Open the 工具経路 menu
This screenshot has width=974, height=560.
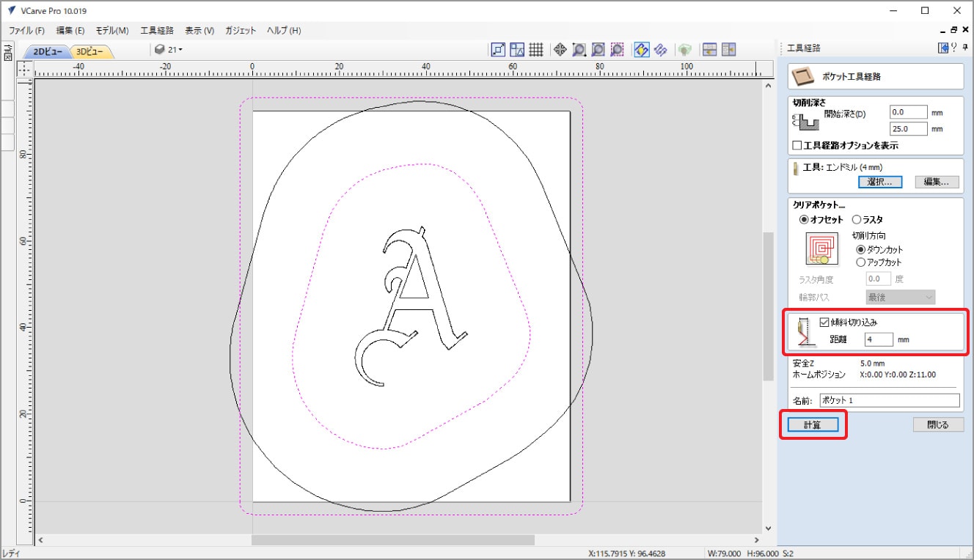[x=157, y=31]
